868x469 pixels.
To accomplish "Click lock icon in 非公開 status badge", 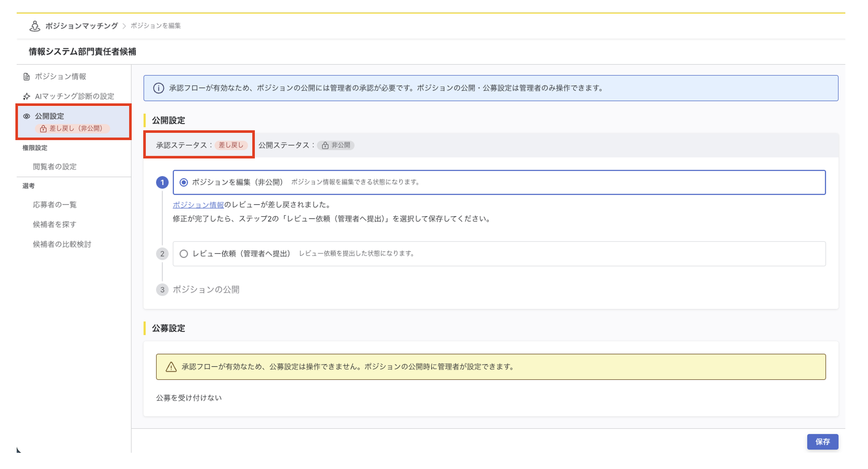I will coord(325,146).
